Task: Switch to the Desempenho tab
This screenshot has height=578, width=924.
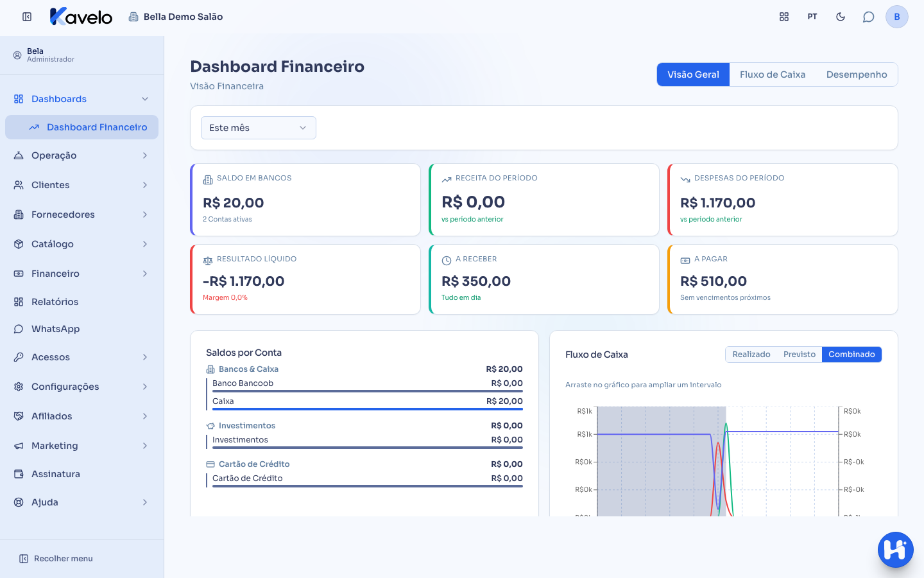Action: (x=857, y=74)
